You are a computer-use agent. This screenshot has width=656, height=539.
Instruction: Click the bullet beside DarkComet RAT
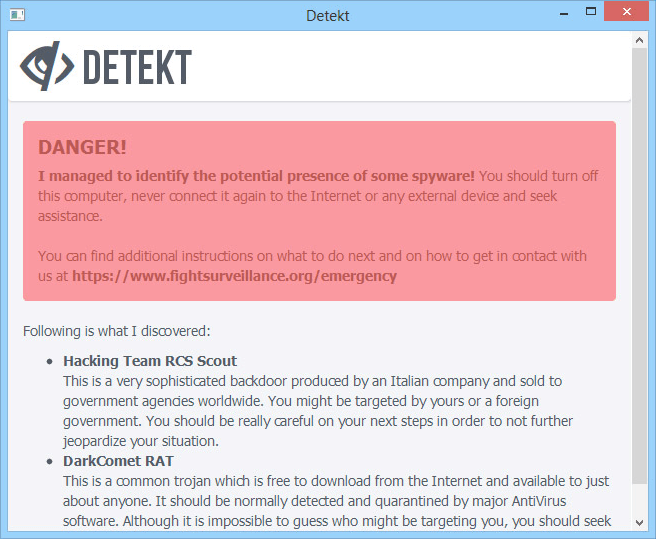pos(50,461)
